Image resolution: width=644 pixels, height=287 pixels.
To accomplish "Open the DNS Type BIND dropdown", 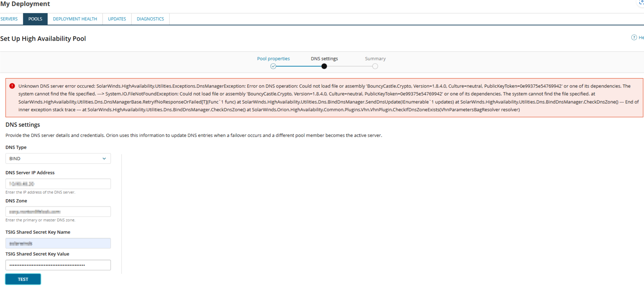I will click(x=54, y=158).
